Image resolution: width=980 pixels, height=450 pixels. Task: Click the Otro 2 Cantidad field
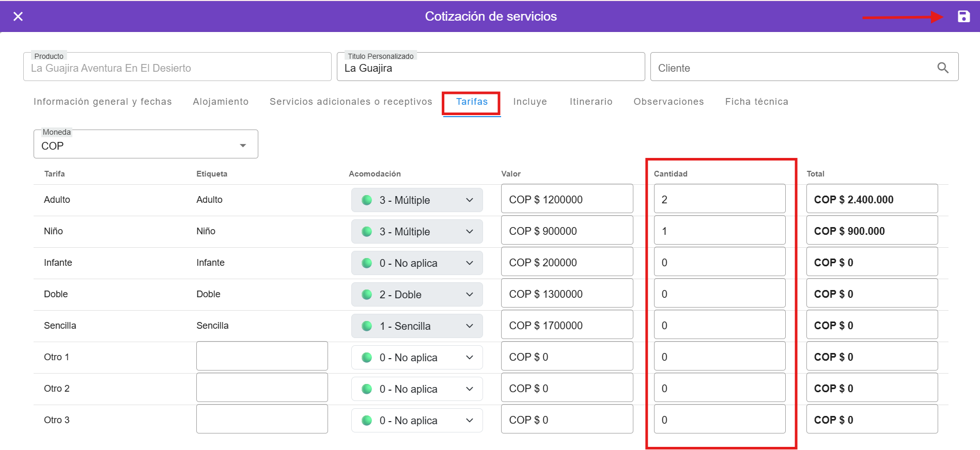click(719, 388)
